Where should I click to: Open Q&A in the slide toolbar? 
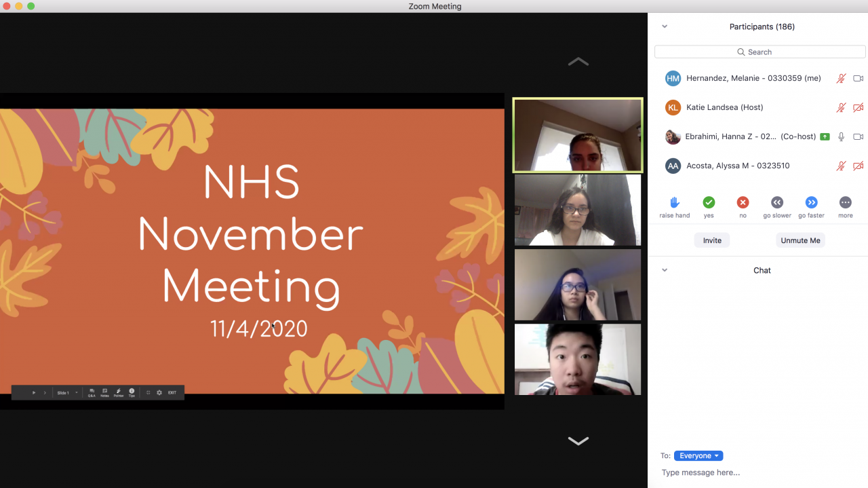[92, 393]
